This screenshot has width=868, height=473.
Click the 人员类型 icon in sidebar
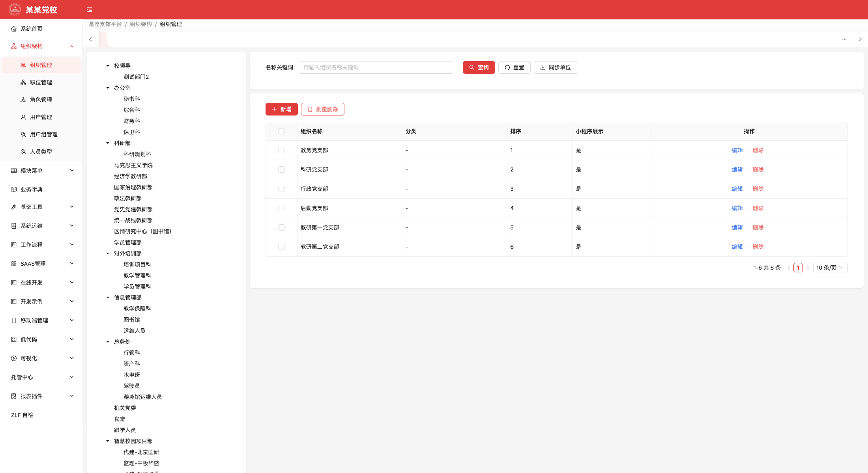(23, 152)
